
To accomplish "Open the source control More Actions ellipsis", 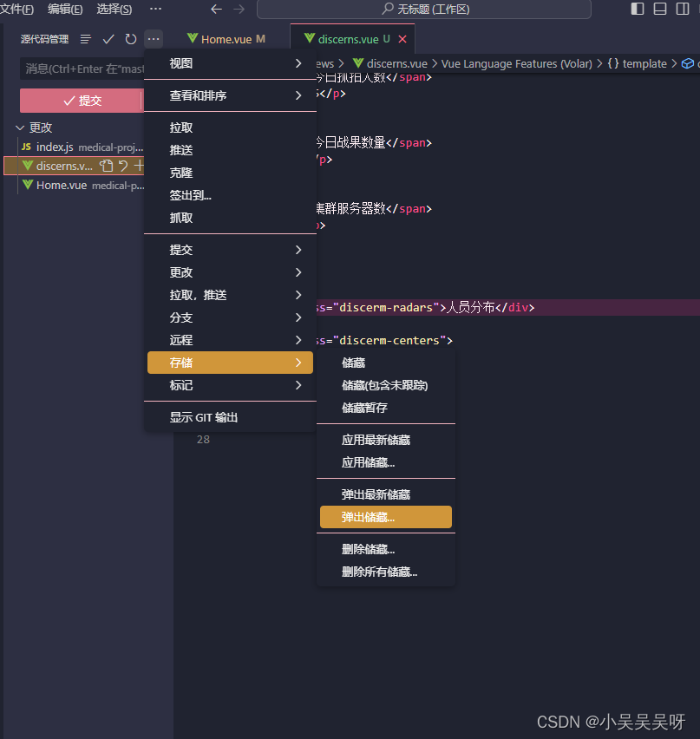I will coord(153,39).
